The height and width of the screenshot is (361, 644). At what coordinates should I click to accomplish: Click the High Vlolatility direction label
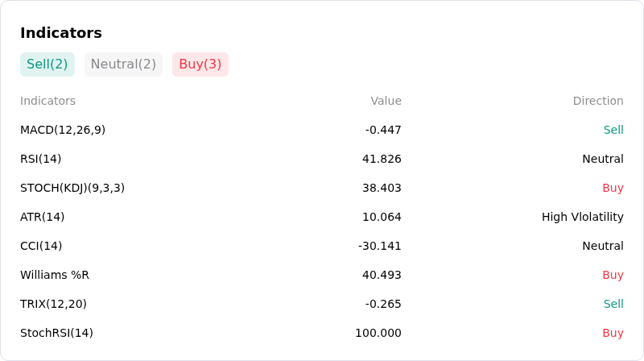pyautogui.click(x=582, y=217)
